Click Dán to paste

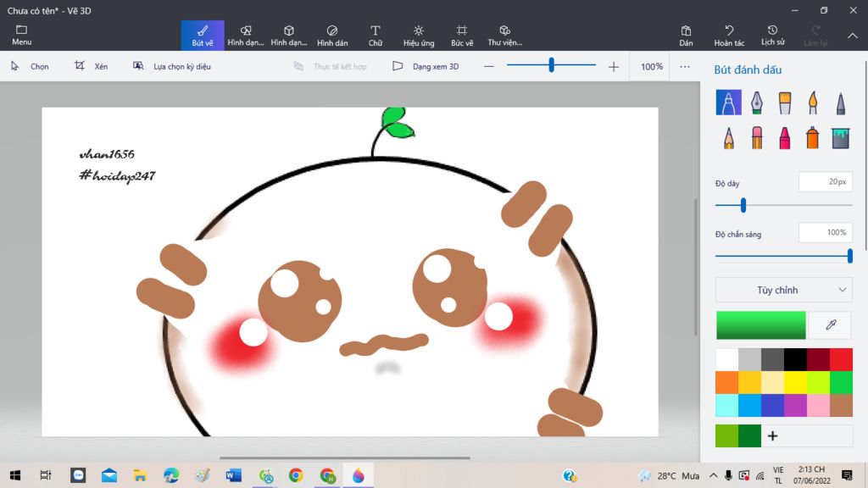coord(686,36)
